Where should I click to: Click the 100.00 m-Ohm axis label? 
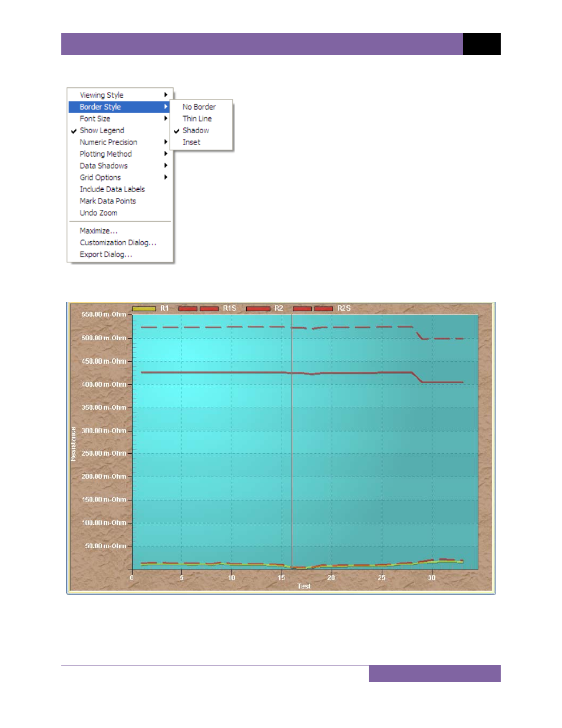104,523
